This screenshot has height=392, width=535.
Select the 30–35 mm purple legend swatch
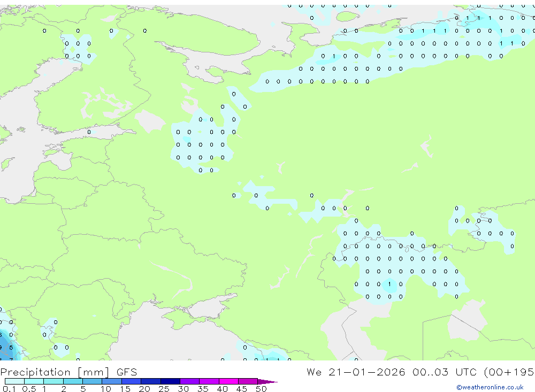(190, 381)
